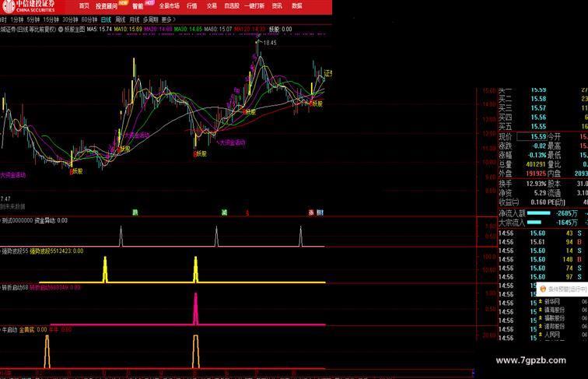Image resolution: width=588 pixels, height=379 pixels.
Task: Click the 换手 12.93% value
Action: [x=537, y=184]
